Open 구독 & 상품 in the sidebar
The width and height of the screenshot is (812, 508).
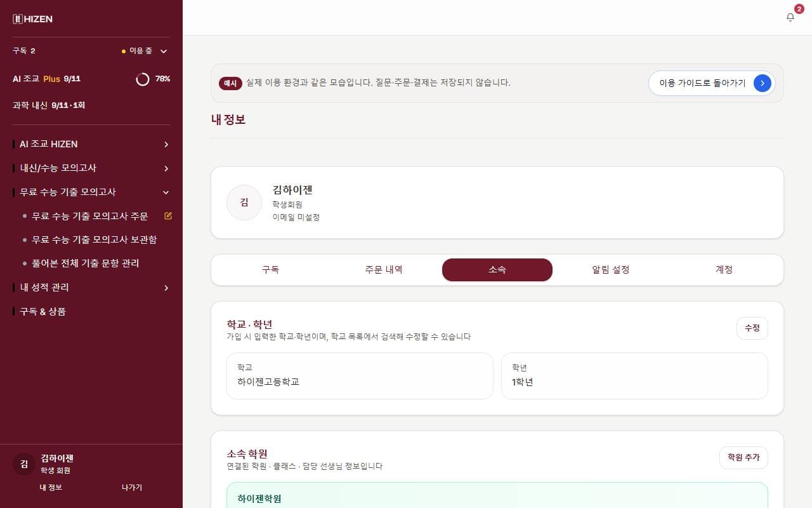pos(43,311)
